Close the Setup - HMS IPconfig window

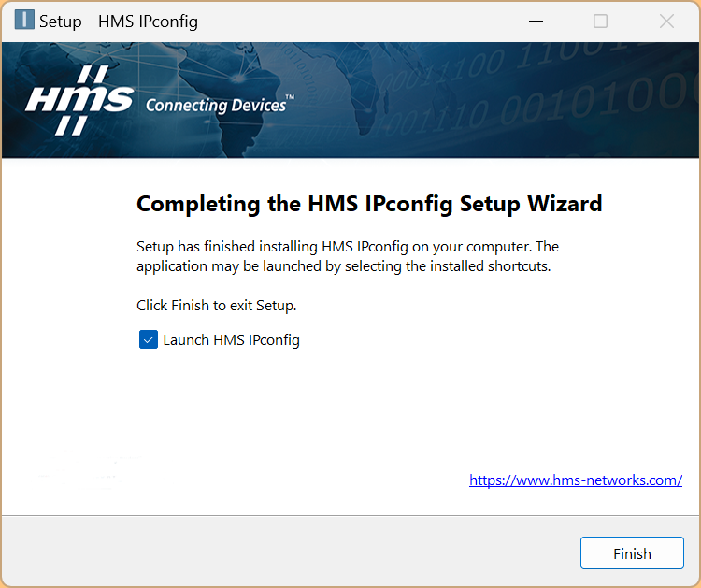tap(666, 21)
